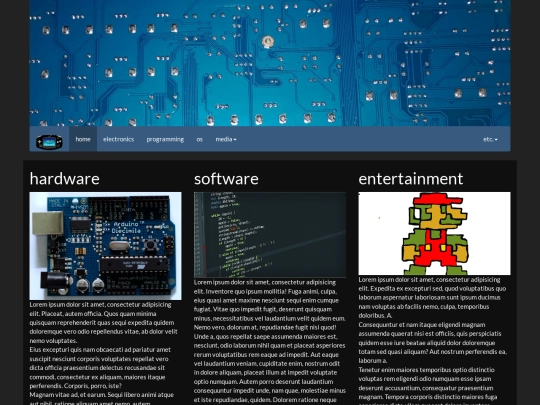
Task: Click the hardware section heading
Action: 65,179
